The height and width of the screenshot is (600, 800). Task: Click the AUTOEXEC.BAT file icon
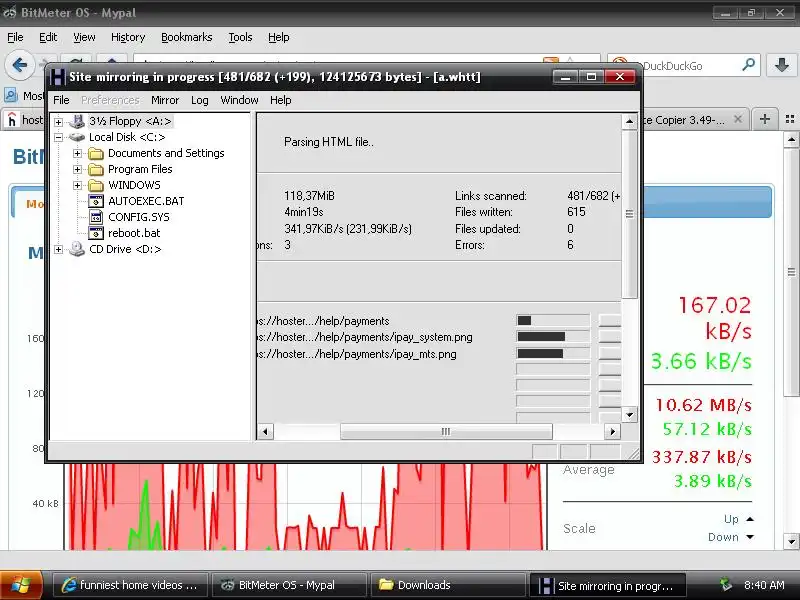96,201
